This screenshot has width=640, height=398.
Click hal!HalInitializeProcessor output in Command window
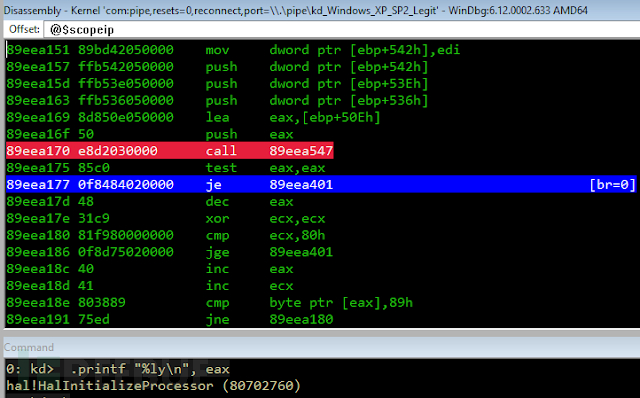[x=153, y=386]
